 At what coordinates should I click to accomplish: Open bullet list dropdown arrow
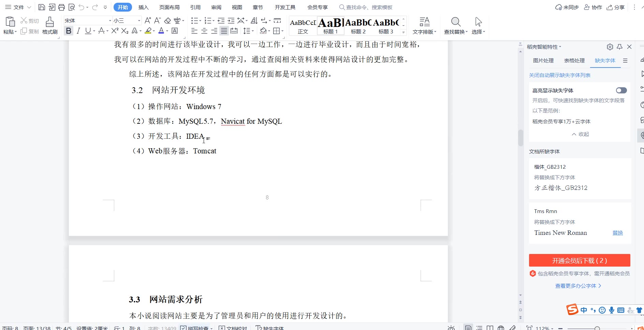[200, 21]
